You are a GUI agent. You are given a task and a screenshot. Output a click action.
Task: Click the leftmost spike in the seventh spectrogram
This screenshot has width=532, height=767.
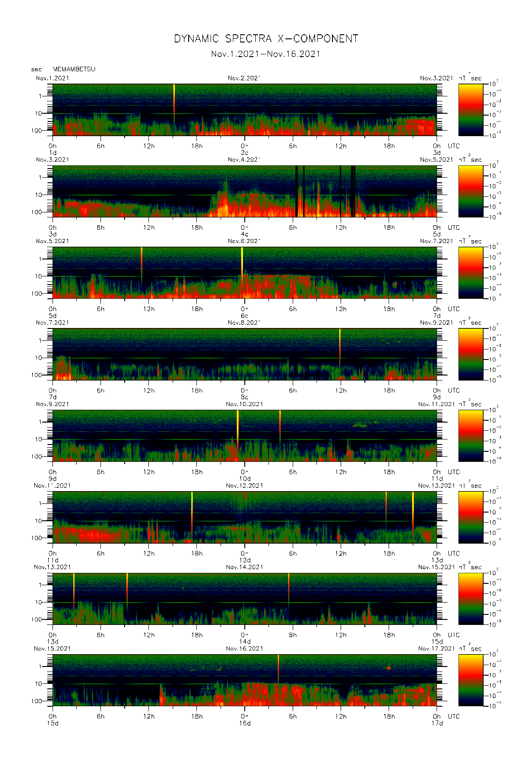(74, 589)
